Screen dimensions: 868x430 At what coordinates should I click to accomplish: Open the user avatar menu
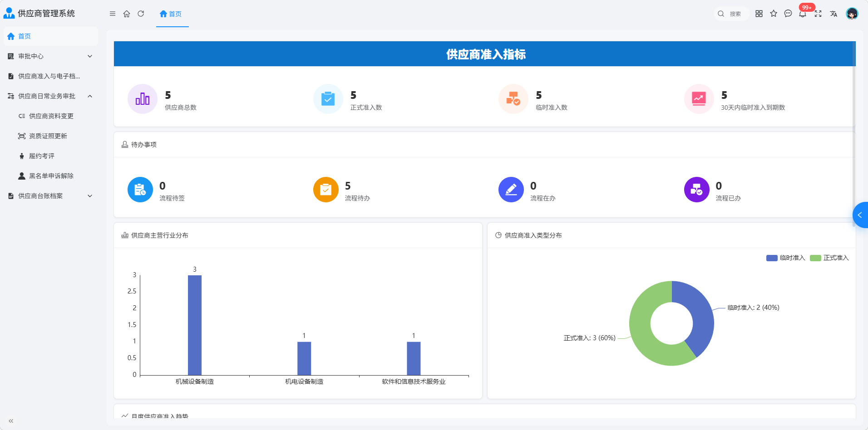click(x=852, y=14)
